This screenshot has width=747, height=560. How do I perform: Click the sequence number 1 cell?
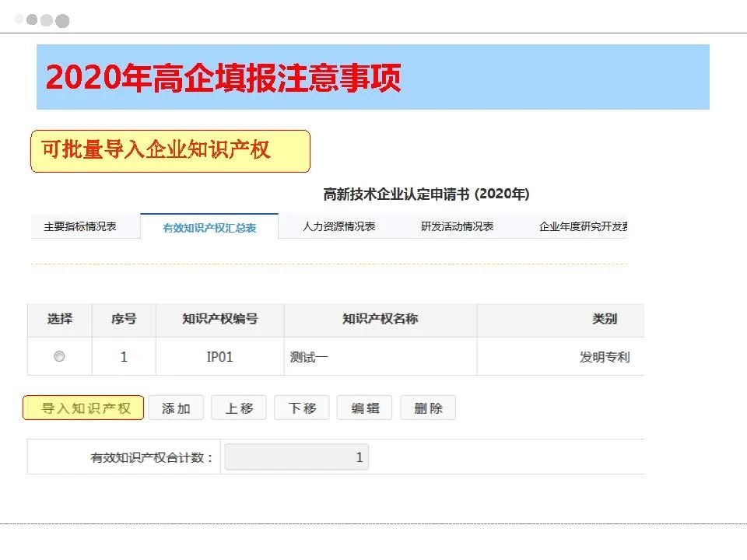tap(124, 357)
